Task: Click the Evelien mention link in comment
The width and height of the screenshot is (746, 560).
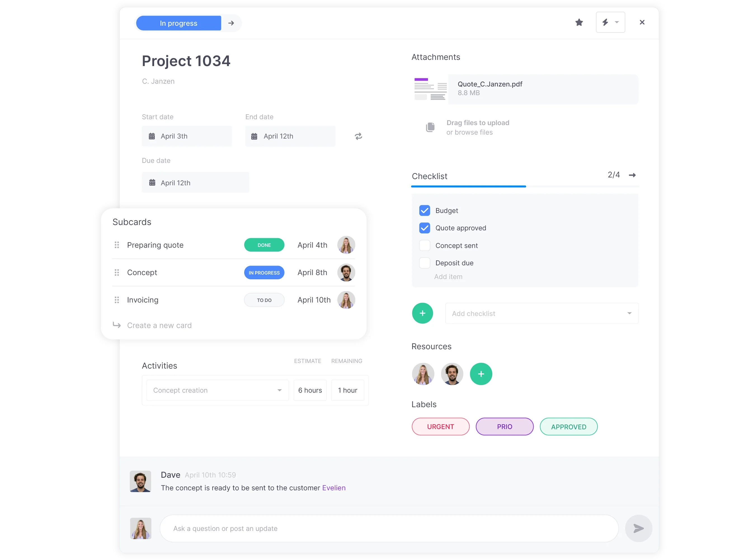Action: [x=333, y=488]
